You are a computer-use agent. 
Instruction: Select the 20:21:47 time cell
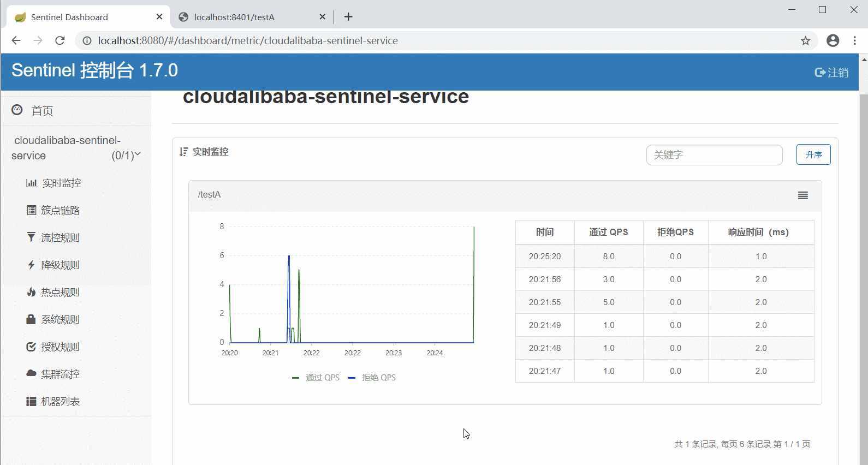545,371
